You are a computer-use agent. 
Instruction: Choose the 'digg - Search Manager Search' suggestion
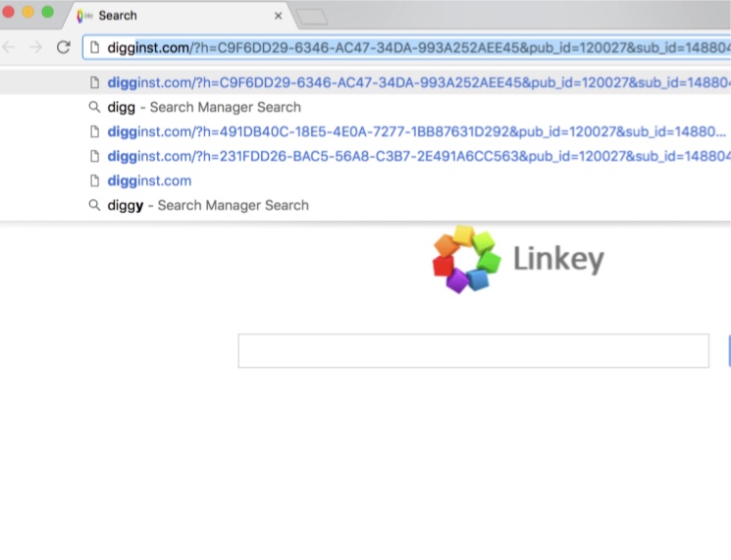204,107
